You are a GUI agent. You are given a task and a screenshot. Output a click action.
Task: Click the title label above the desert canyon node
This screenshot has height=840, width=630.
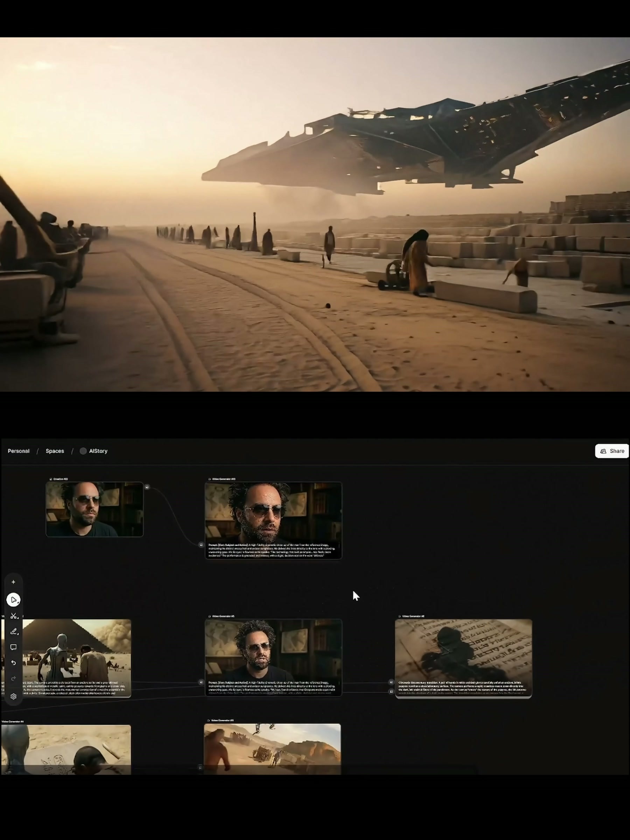220,720
